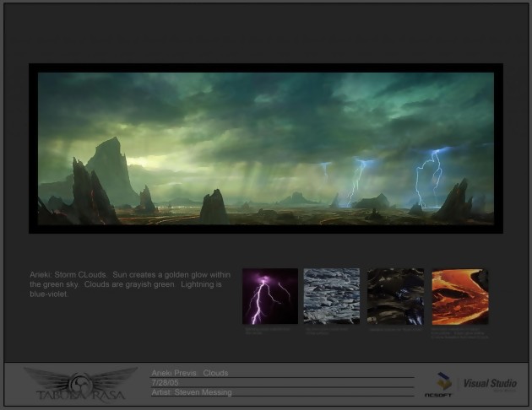Select the gray rocky texture thumbnail
532x410 pixels.
tap(331, 296)
